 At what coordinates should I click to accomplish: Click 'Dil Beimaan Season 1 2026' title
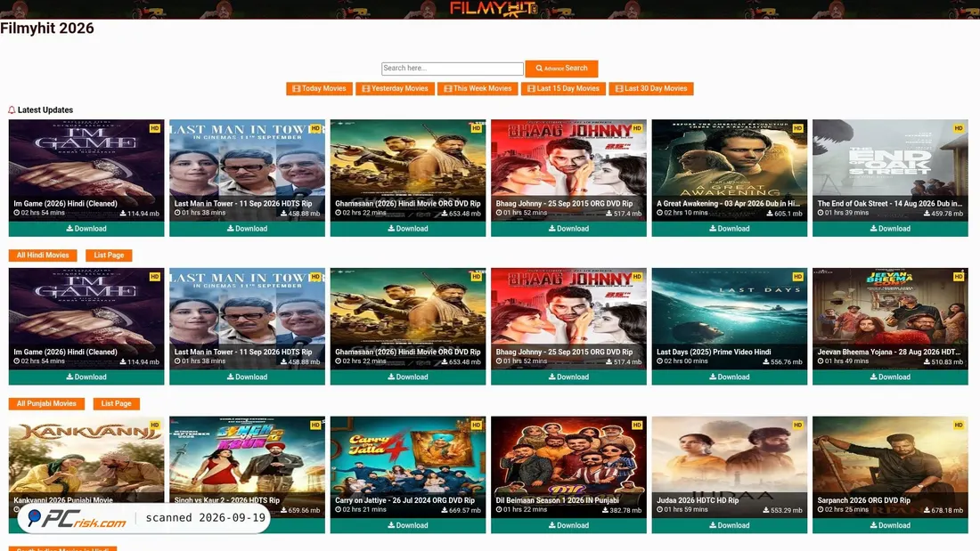pos(558,500)
